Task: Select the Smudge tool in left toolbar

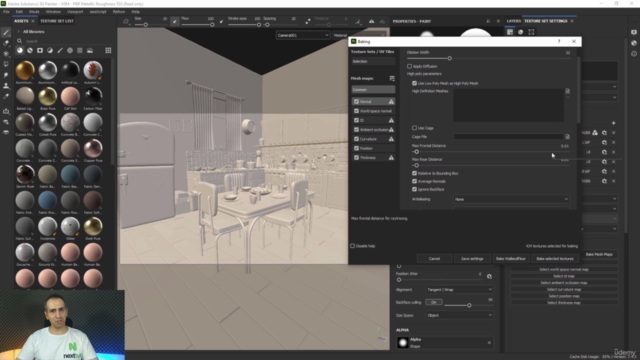Action: coord(6,75)
